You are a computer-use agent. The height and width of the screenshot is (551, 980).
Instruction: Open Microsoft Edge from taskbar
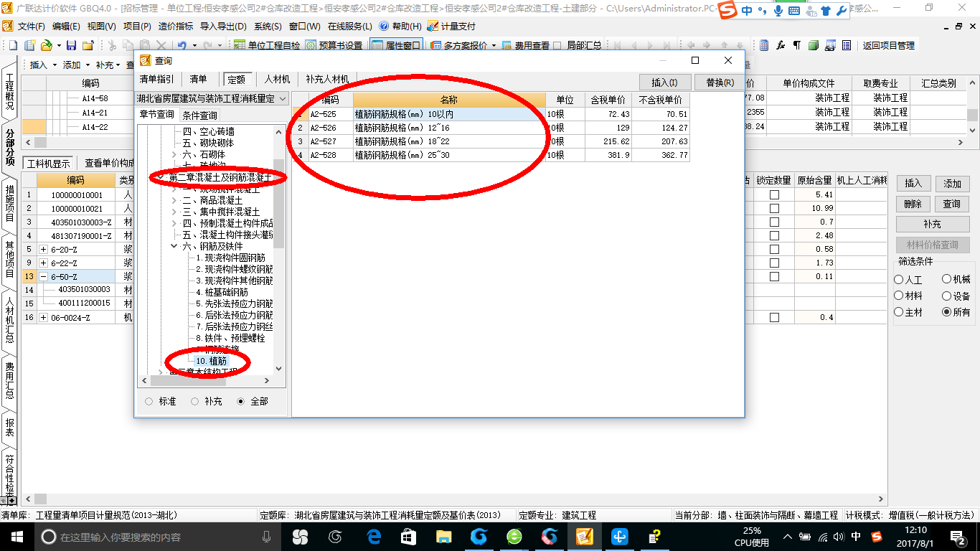(374, 536)
